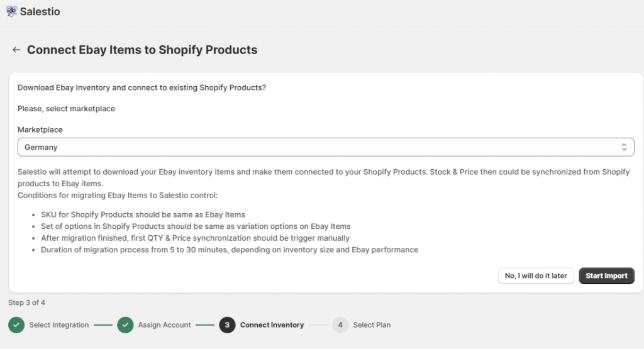Click the green checkmark for Select Integration
The width and height of the screenshot is (644, 349).
(16, 325)
